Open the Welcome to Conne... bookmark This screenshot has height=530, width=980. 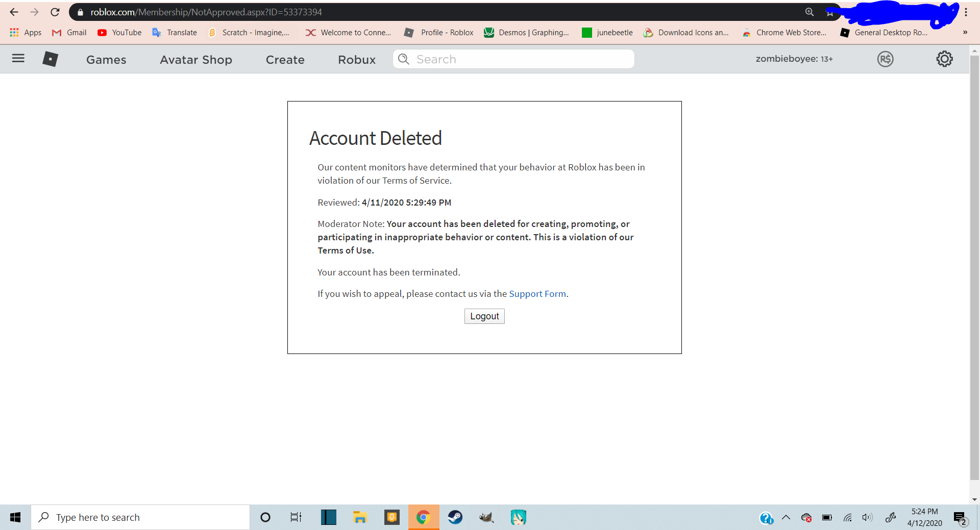(349, 33)
